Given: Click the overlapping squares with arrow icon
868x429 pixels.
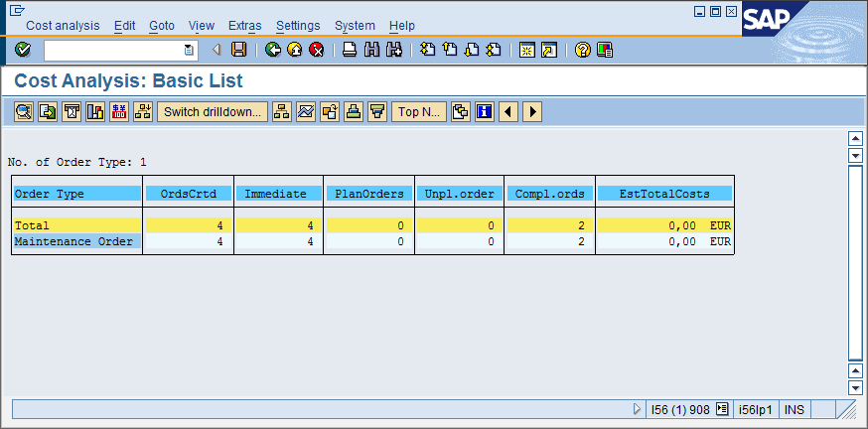Looking at the screenshot, I should pyautogui.click(x=330, y=112).
